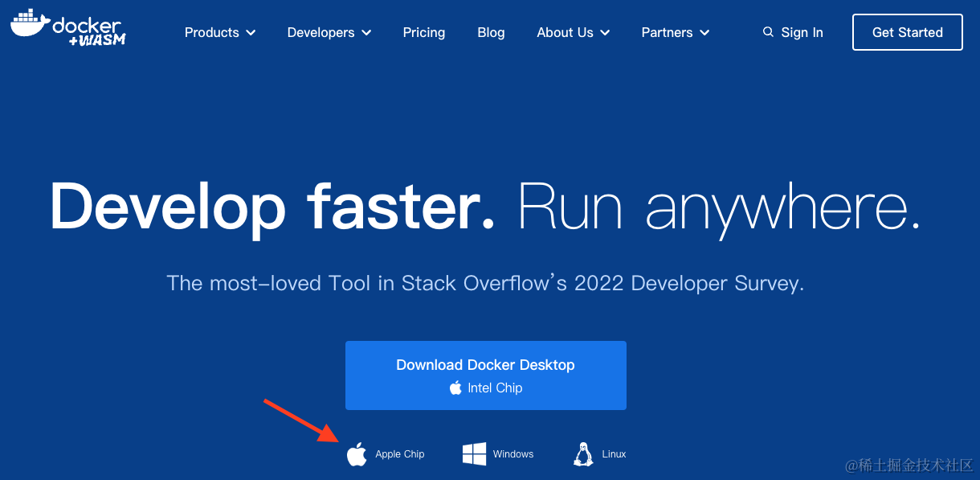Click the Windows logo icon

click(474, 454)
